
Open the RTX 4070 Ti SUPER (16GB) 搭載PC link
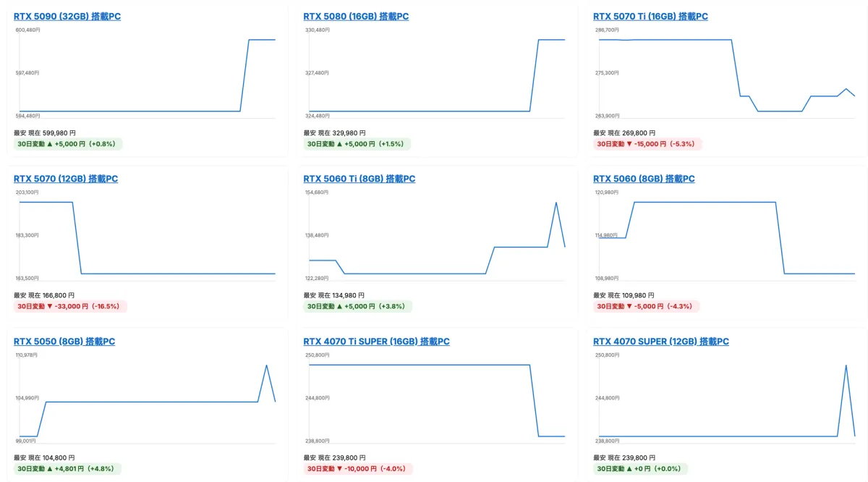[x=376, y=342]
